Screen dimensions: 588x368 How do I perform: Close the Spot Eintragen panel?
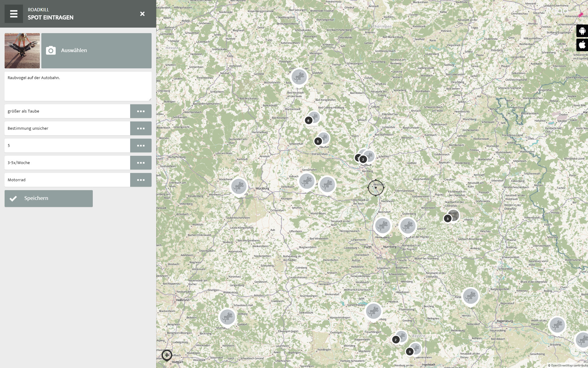(142, 14)
